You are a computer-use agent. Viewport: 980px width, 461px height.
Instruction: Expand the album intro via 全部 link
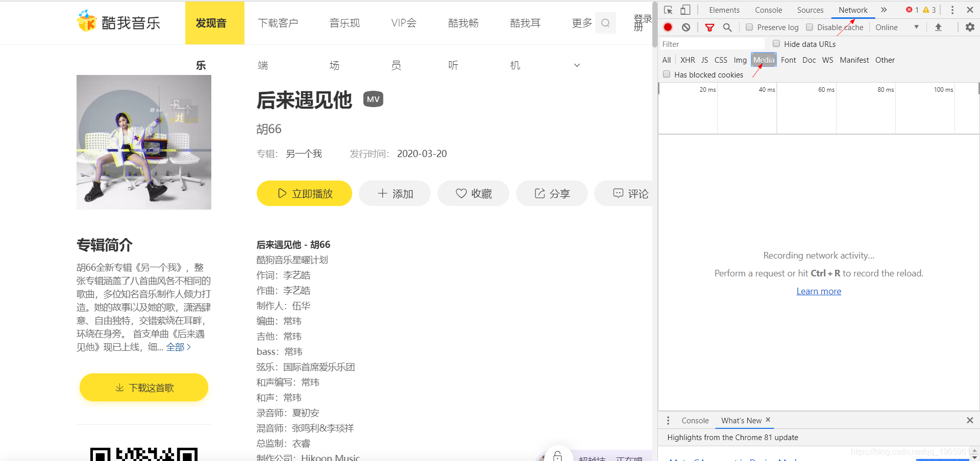pos(178,347)
